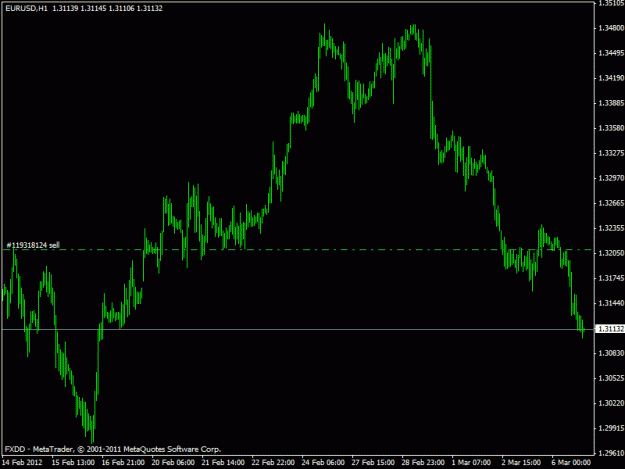Click the 1.34495 price scale label

click(611, 53)
